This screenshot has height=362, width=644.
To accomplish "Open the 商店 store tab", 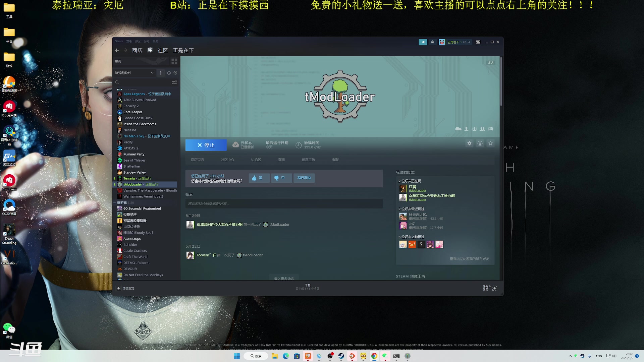I will pyautogui.click(x=137, y=50).
